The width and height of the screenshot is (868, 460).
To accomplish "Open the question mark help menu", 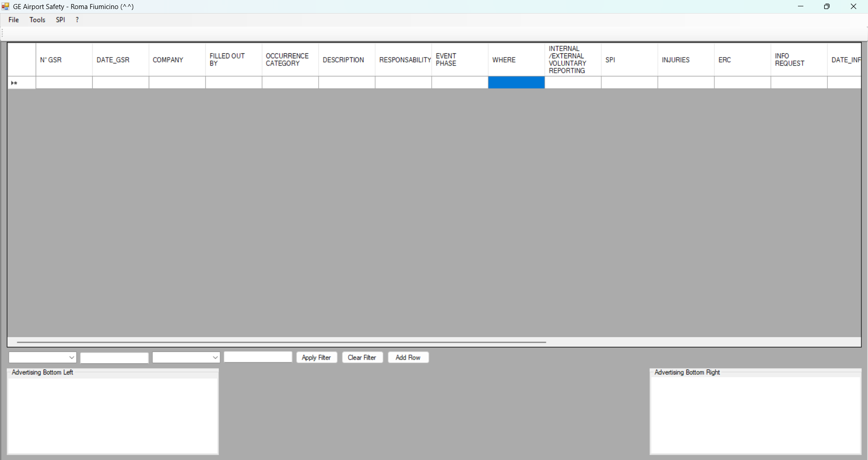I will click(x=77, y=20).
